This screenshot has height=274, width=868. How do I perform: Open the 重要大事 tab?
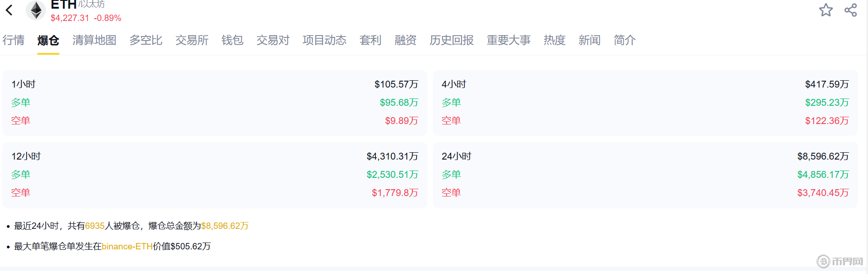[509, 40]
